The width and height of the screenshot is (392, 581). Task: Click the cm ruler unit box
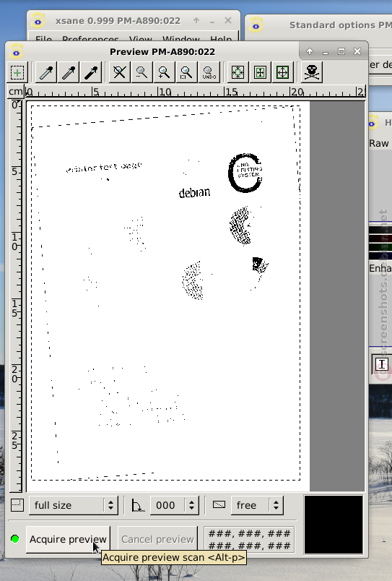[x=16, y=92]
